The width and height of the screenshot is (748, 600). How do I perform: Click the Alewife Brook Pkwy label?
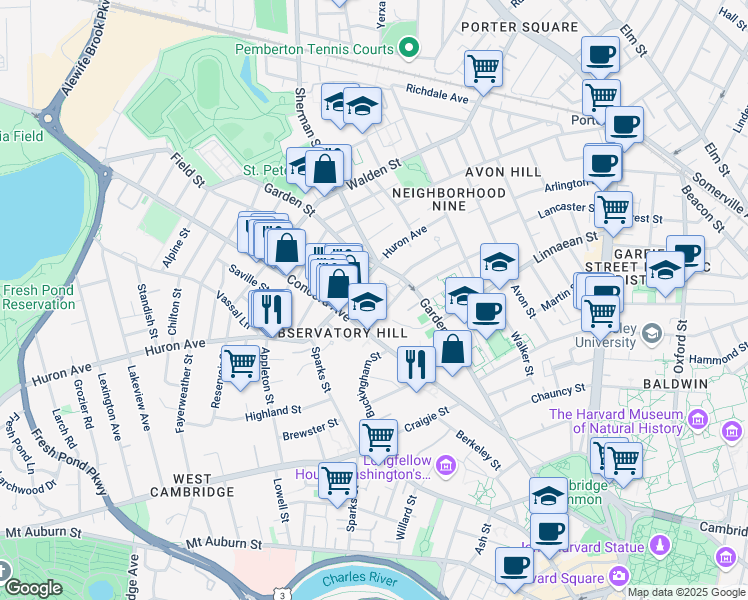point(85,48)
